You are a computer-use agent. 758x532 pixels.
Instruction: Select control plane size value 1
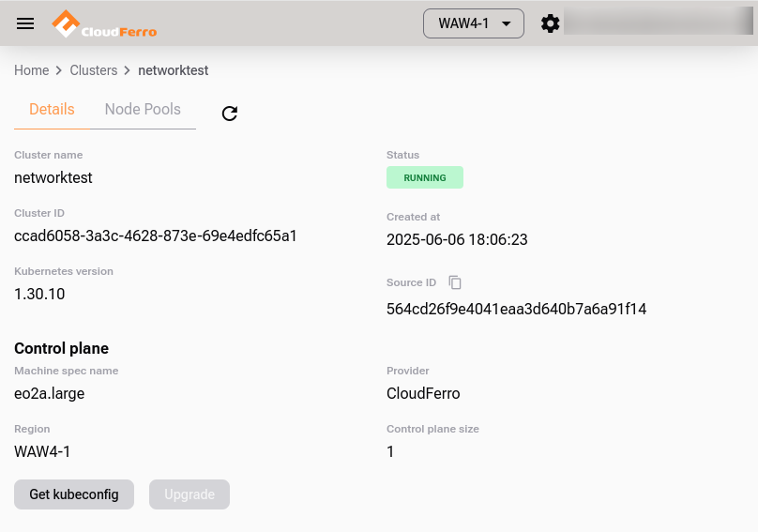[390, 451]
